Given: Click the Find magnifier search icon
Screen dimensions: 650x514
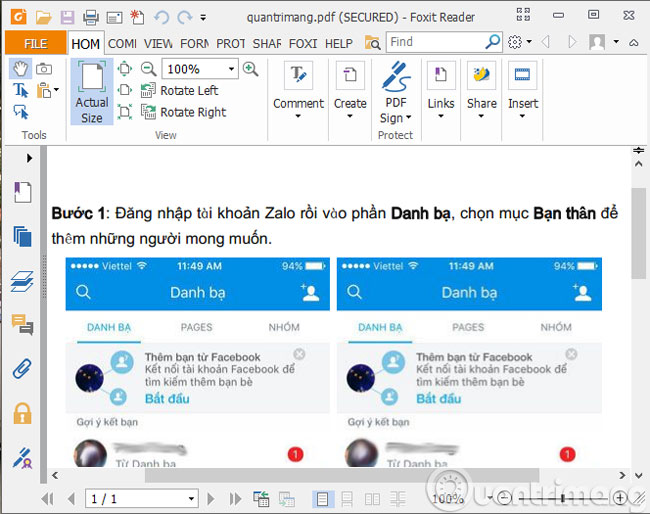Looking at the screenshot, I should [x=492, y=41].
